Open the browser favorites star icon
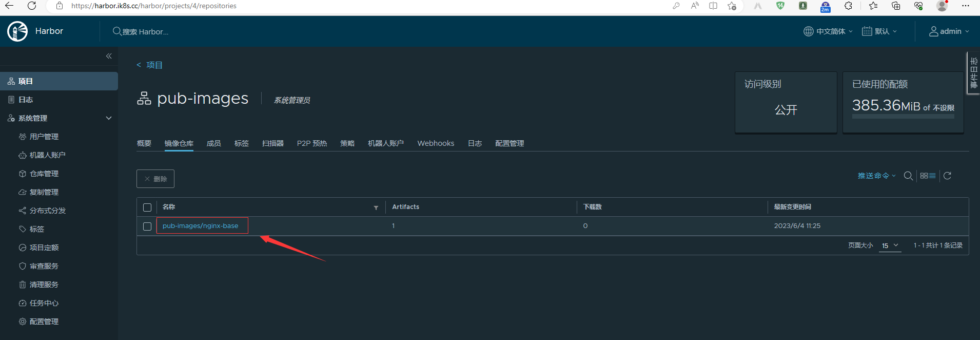The height and width of the screenshot is (340, 980). 873,6
